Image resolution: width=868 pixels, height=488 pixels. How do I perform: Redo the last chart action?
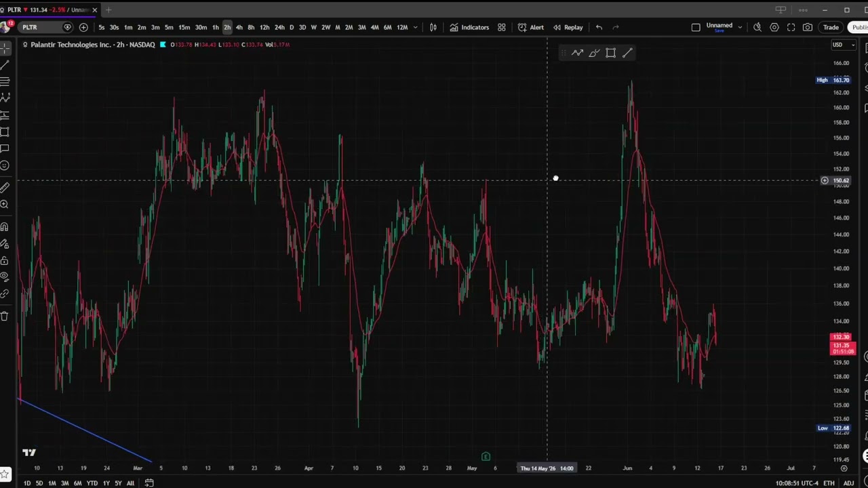pos(616,27)
